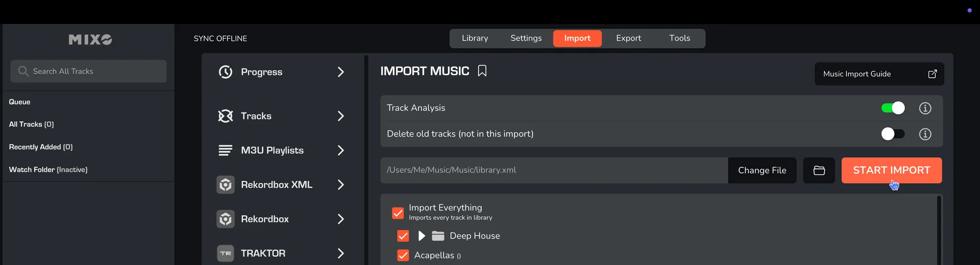This screenshot has width=980, height=265.
Task: Enable Delete old tracks toggle
Action: [893, 134]
